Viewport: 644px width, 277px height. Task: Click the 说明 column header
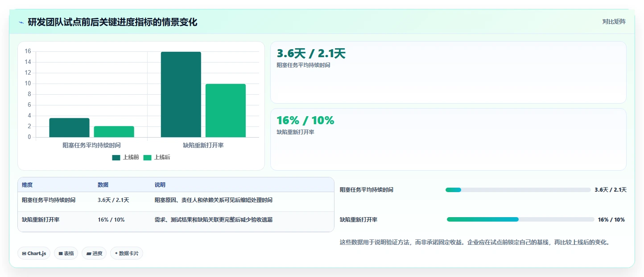click(x=160, y=185)
